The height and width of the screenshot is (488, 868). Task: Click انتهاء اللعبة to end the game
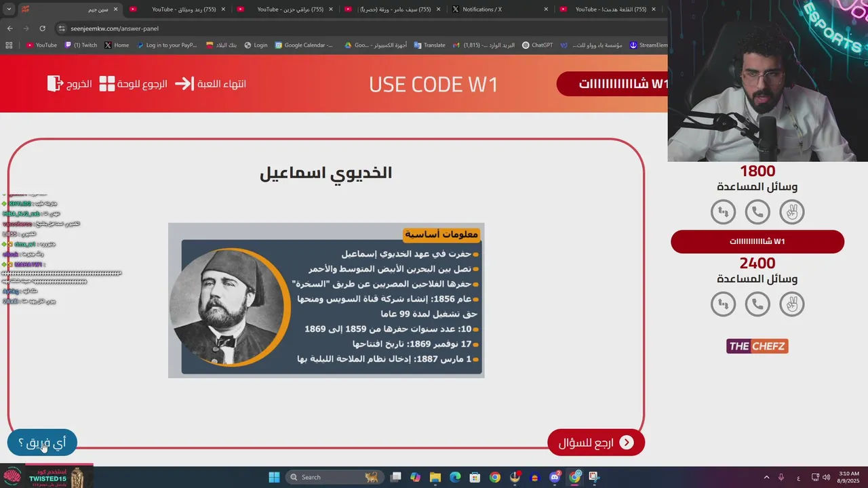pyautogui.click(x=210, y=84)
